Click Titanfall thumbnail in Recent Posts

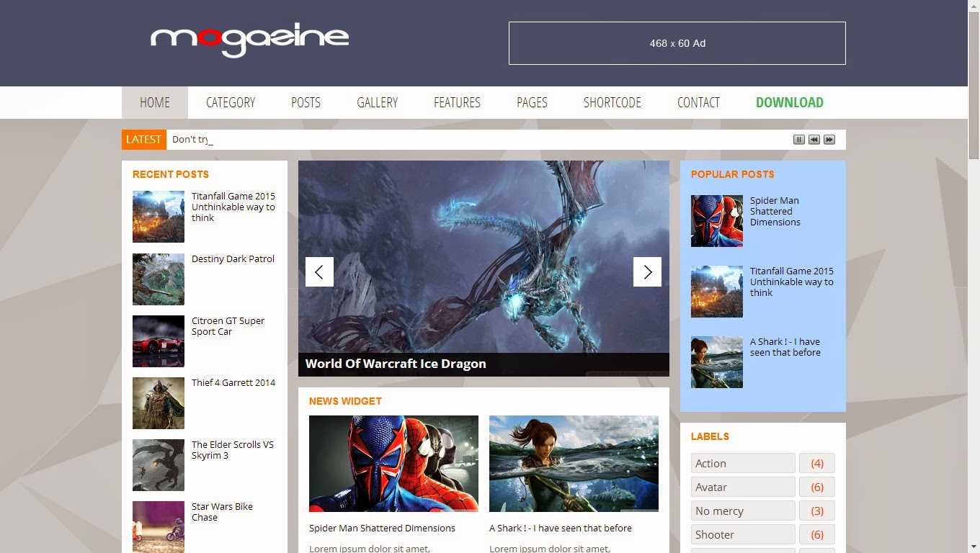tap(159, 217)
